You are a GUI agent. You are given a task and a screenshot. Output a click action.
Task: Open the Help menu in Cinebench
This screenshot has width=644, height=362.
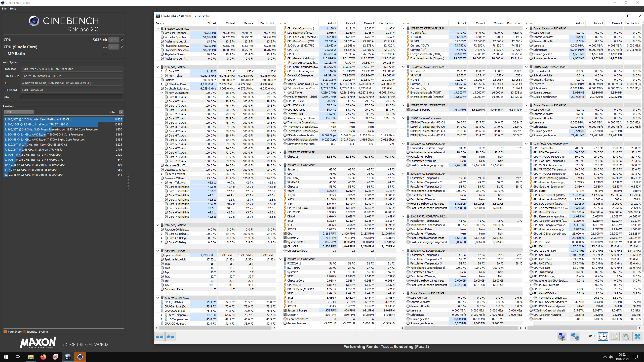coord(13,8)
